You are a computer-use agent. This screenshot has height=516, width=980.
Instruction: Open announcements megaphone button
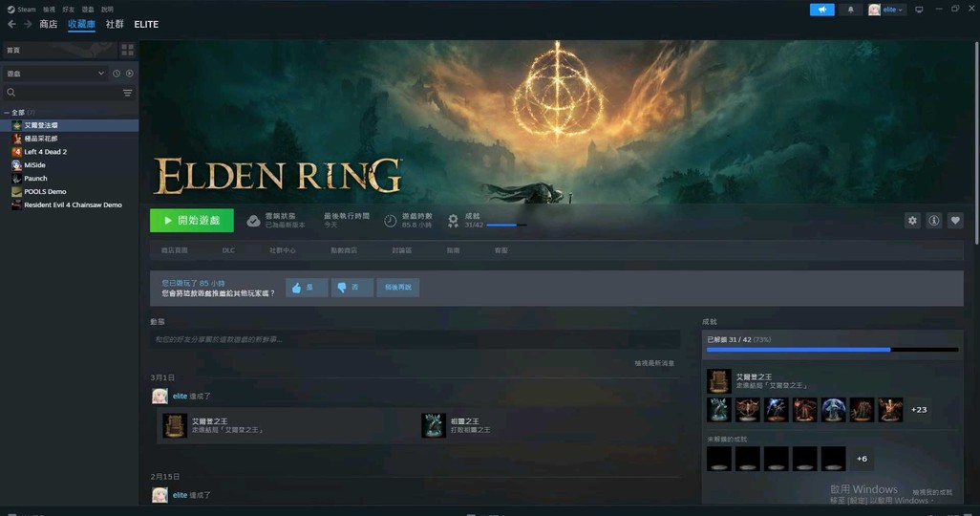[x=821, y=10]
